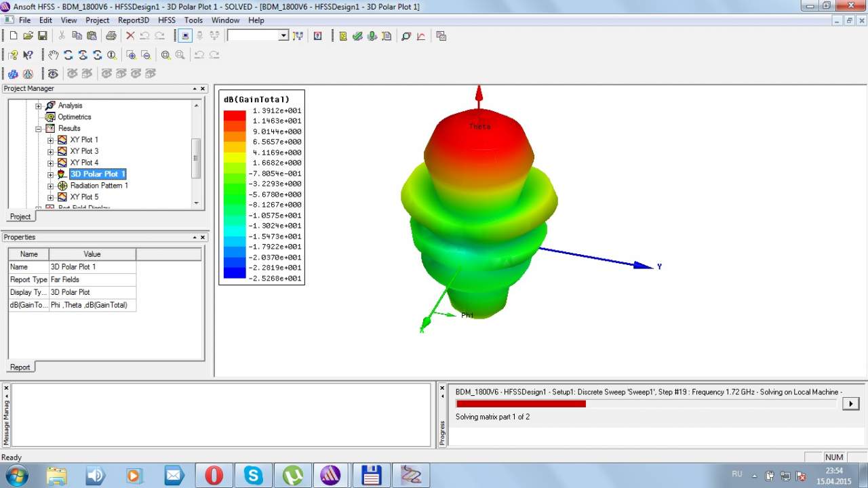Toggle the highlighted blue toolbar button

click(x=184, y=36)
